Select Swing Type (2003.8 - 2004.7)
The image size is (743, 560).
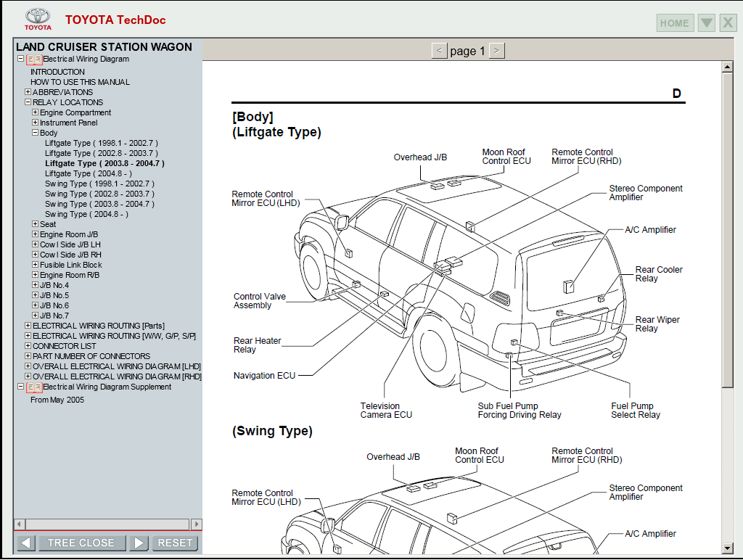99,204
